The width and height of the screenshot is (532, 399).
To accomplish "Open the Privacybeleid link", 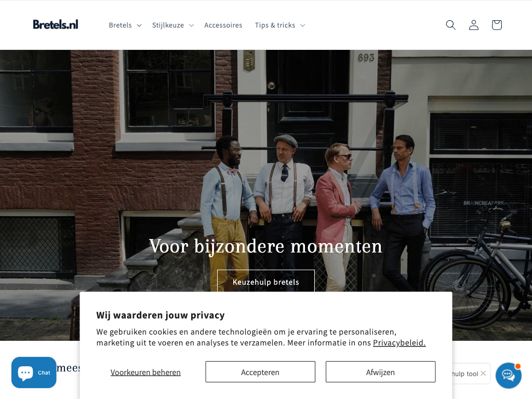I will coord(400,343).
